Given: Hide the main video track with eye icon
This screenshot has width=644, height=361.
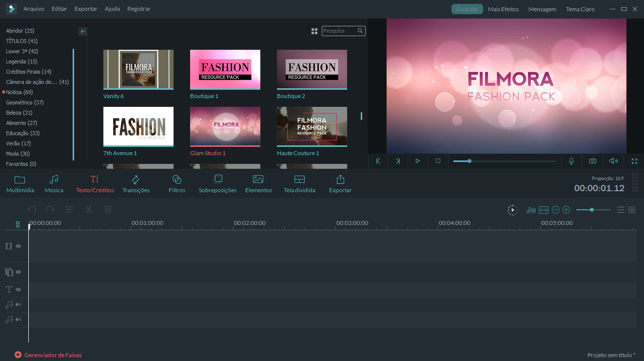Looking at the screenshot, I should 19,246.
